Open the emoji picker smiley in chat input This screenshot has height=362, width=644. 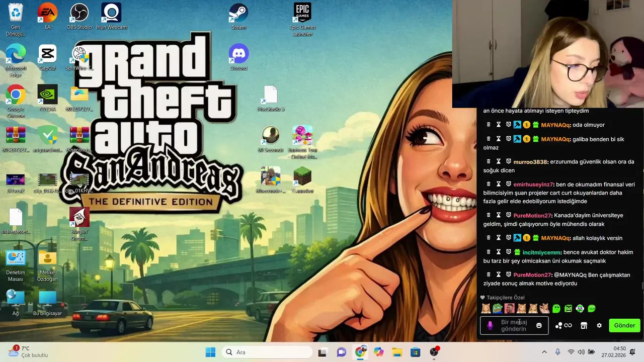539,325
